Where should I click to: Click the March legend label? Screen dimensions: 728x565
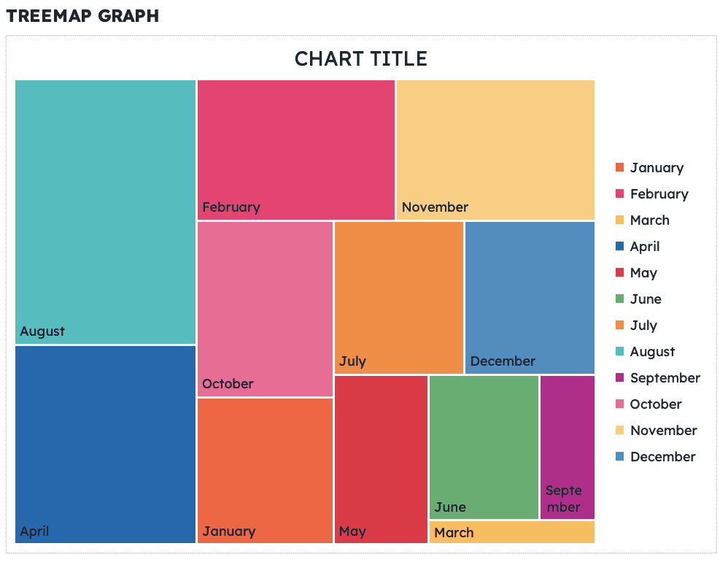point(649,220)
